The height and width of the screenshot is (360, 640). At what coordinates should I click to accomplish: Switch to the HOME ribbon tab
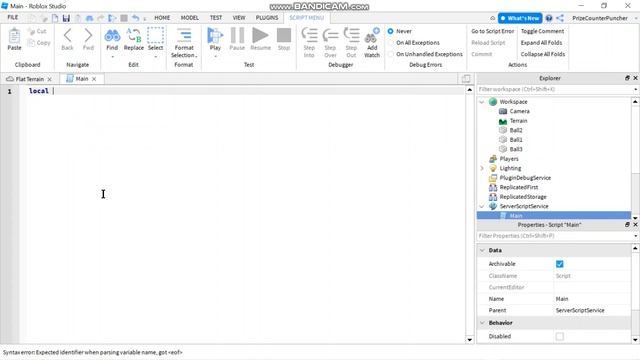162,18
